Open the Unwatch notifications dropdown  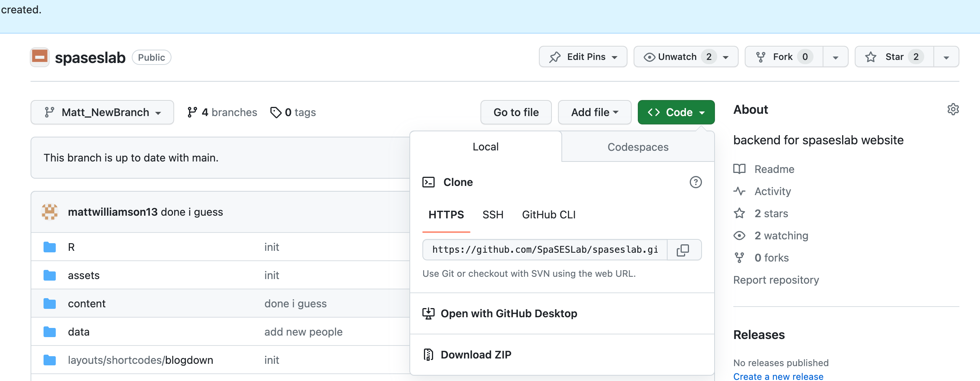tap(686, 57)
